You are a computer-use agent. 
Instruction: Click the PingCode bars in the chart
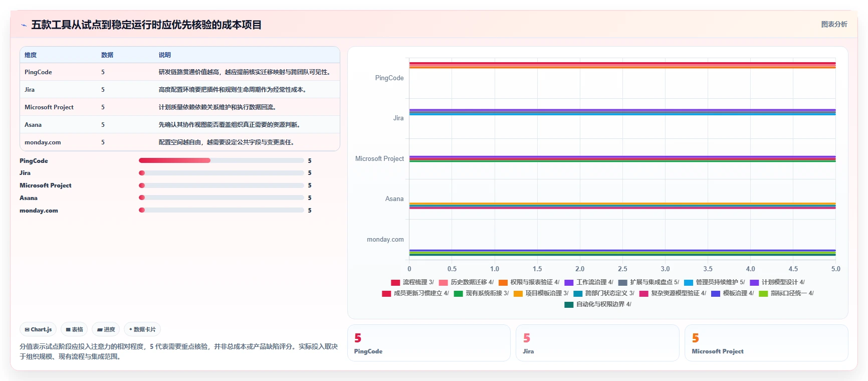622,65
